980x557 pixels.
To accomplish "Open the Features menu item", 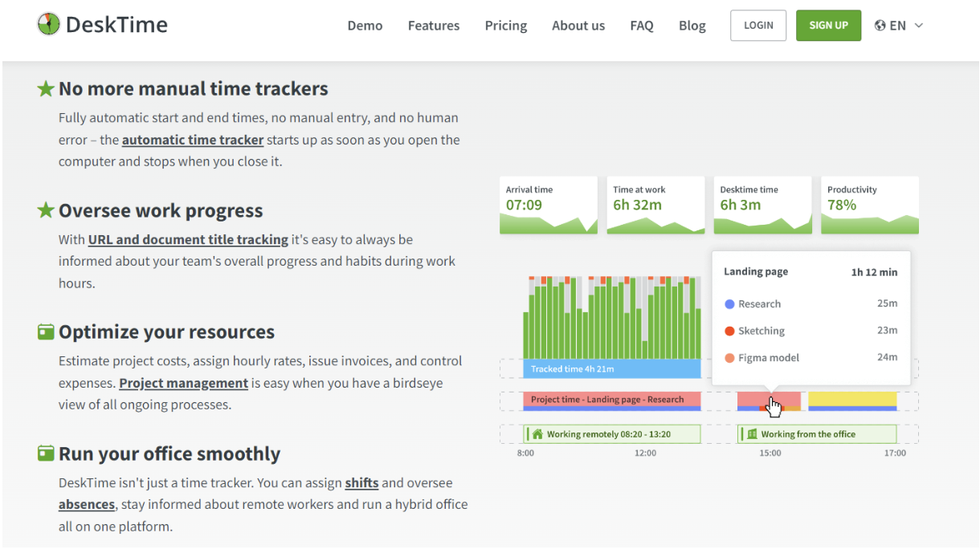I will (434, 26).
